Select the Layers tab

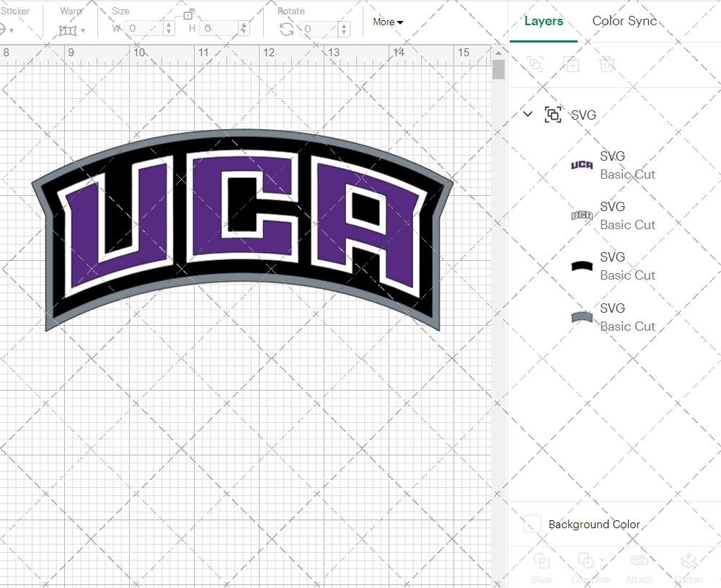[544, 21]
